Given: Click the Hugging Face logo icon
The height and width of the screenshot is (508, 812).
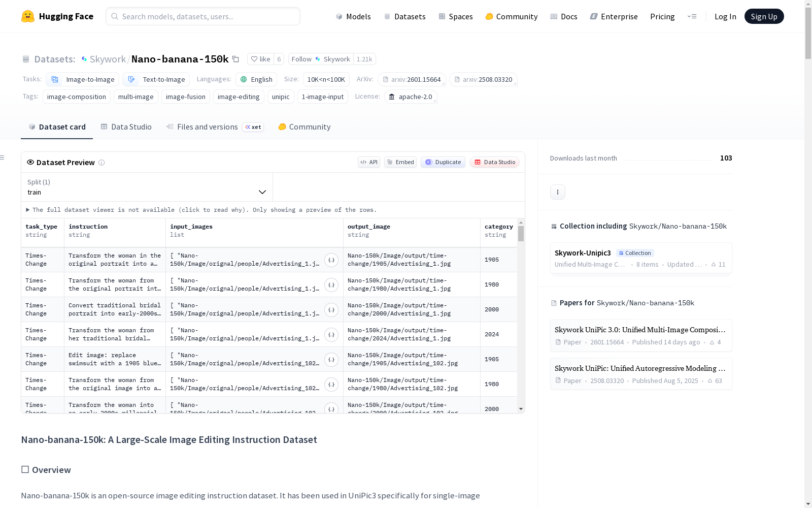Looking at the screenshot, I should coord(28,16).
